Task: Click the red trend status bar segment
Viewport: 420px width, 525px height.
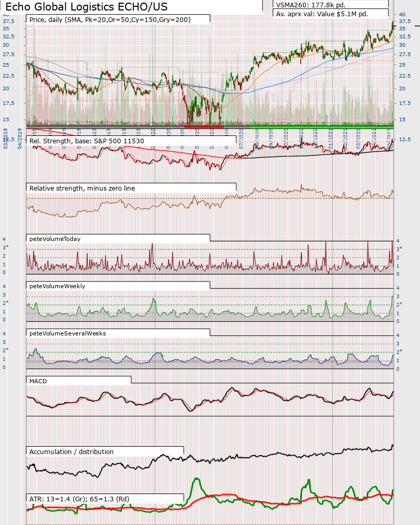Action: pos(204,127)
